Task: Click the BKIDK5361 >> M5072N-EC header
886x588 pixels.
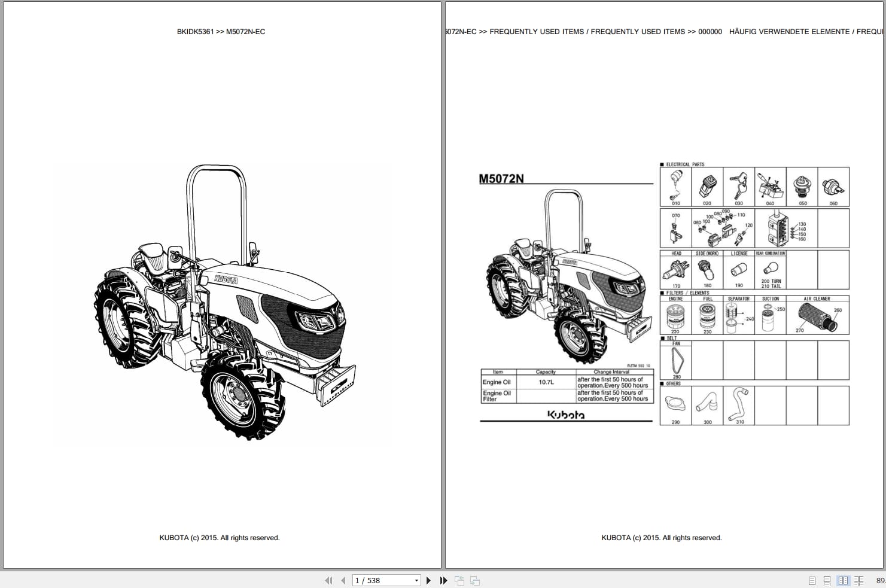Action: 221,32
